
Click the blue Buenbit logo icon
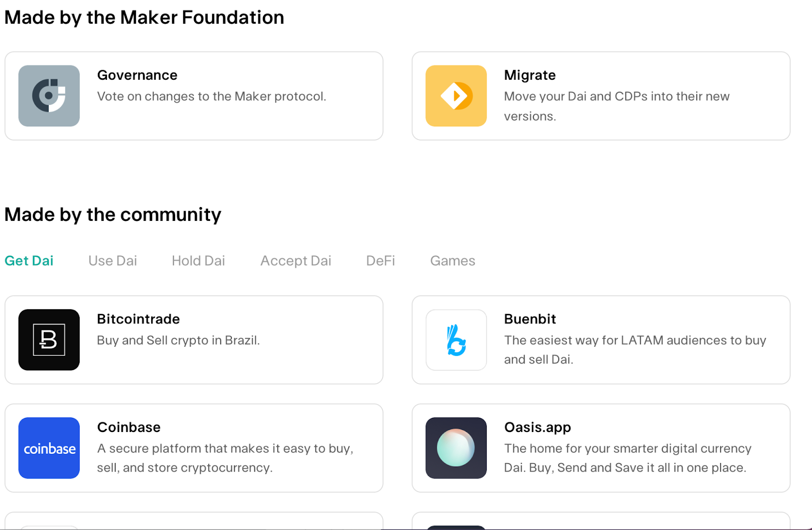coord(456,340)
